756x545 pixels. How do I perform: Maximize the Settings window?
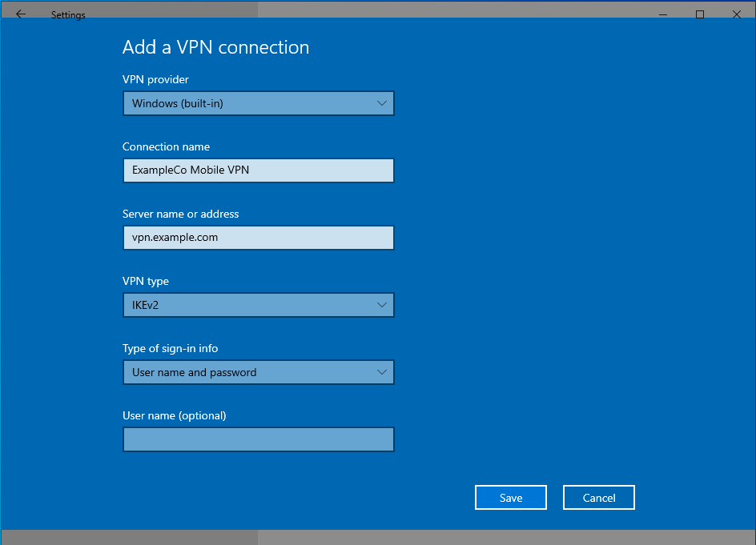pyautogui.click(x=699, y=14)
